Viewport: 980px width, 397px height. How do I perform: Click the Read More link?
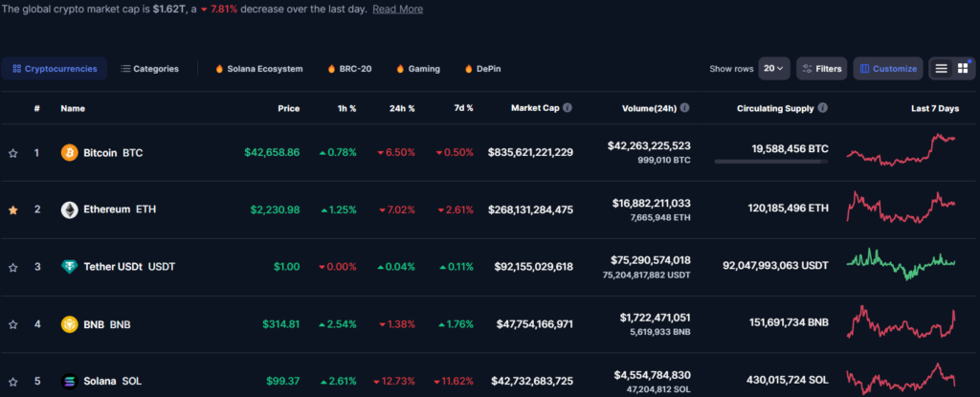(397, 9)
